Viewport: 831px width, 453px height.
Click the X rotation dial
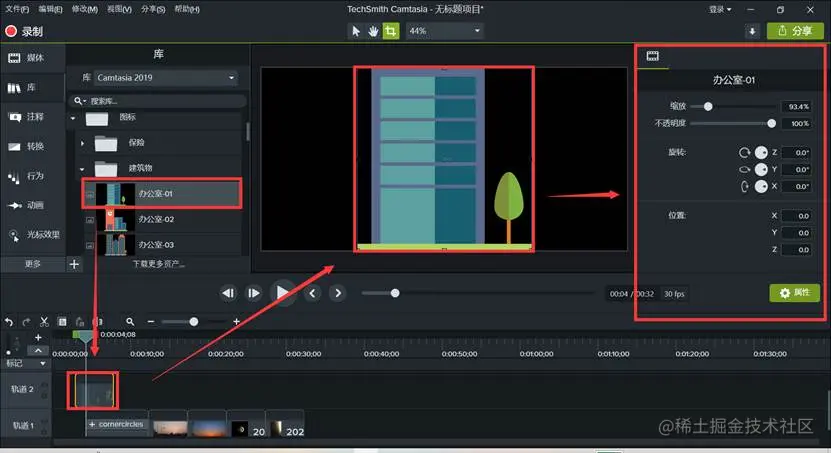(761, 186)
